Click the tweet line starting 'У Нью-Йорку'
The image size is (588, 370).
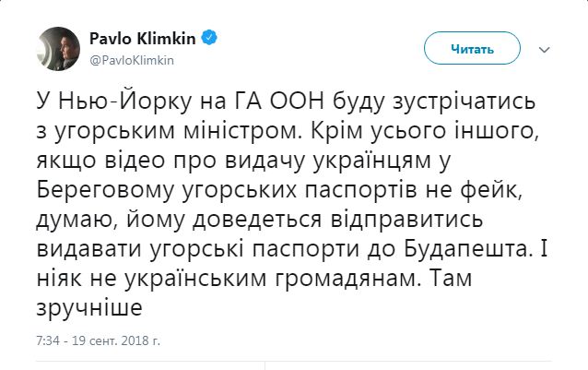(286, 101)
